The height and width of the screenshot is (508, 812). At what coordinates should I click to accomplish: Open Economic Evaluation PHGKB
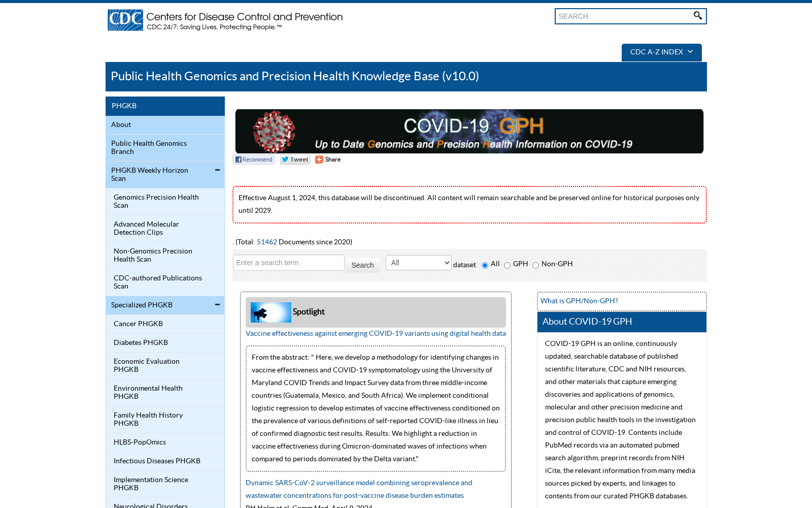click(165, 366)
